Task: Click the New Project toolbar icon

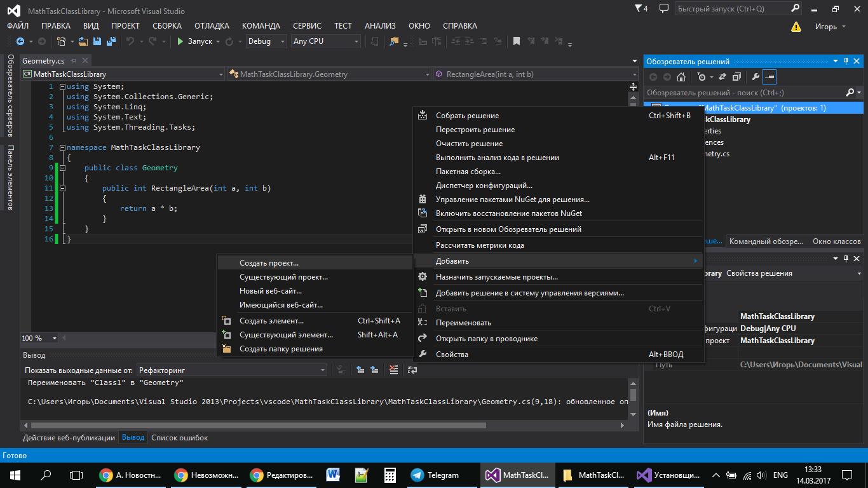Action: pos(61,41)
